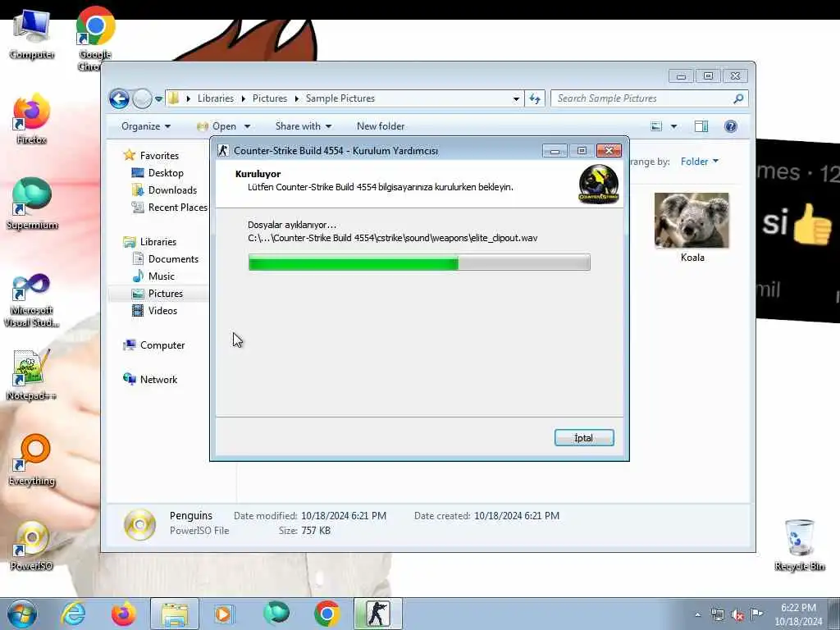Open Internet Explorer from the taskbar
Image resolution: width=840 pixels, height=630 pixels.
click(x=73, y=614)
